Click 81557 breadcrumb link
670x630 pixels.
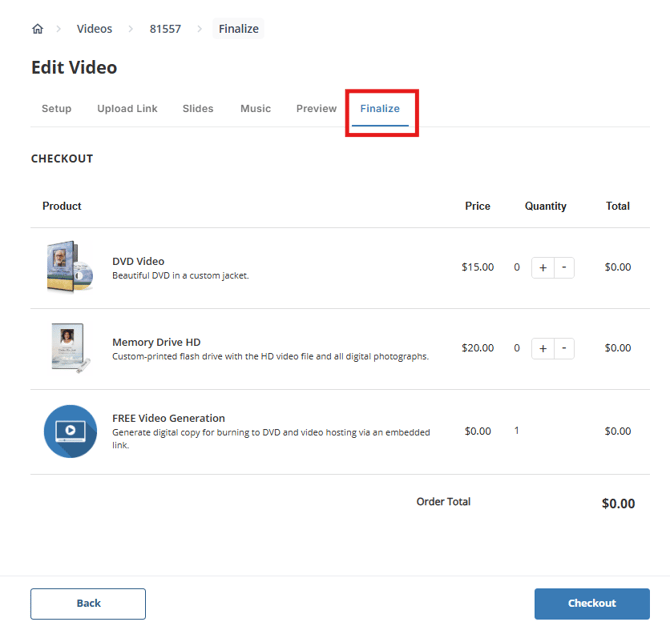(x=165, y=29)
